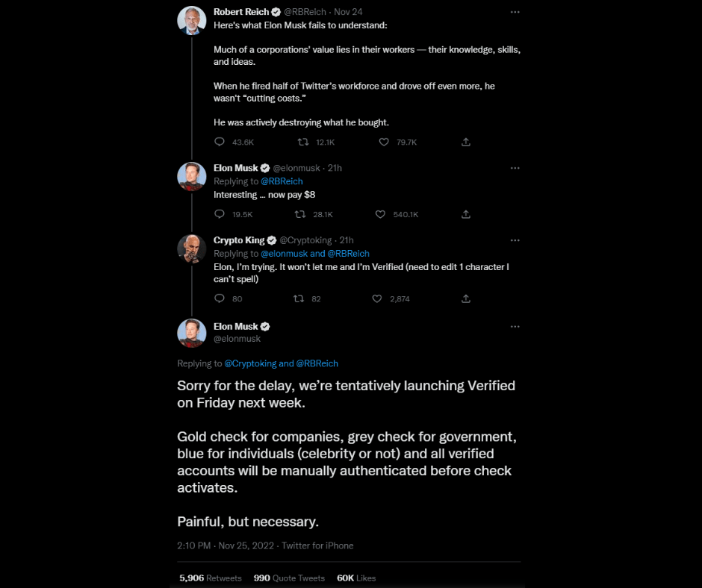This screenshot has width=702, height=588.
Task: Reply to Robert Reich's tweet
Action: pyautogui.click(x=220, y=142)
